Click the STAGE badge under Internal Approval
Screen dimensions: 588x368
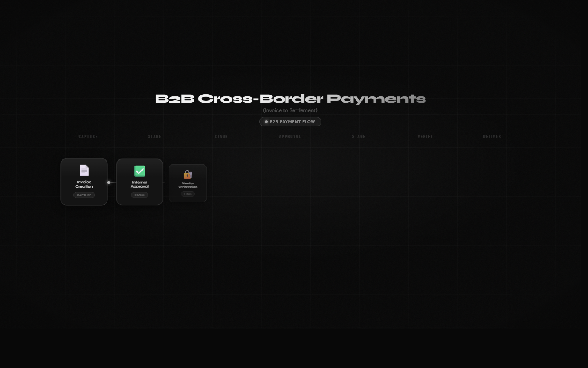[x=140, y=195]
